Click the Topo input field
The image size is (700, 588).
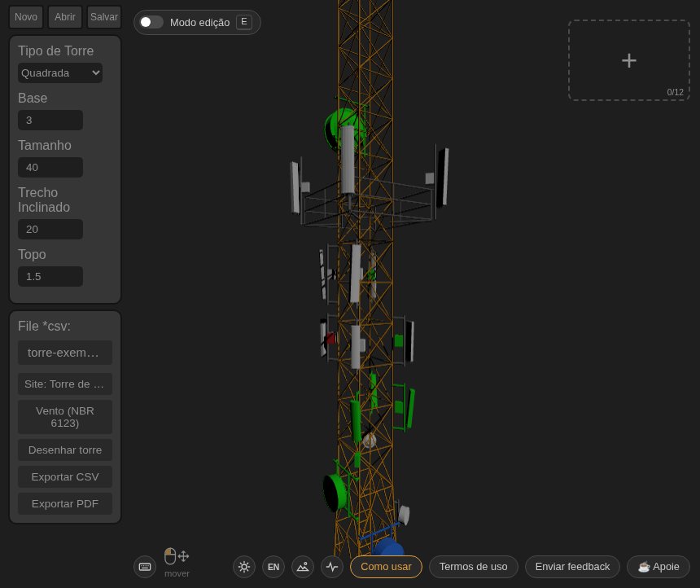click(50, 277)
